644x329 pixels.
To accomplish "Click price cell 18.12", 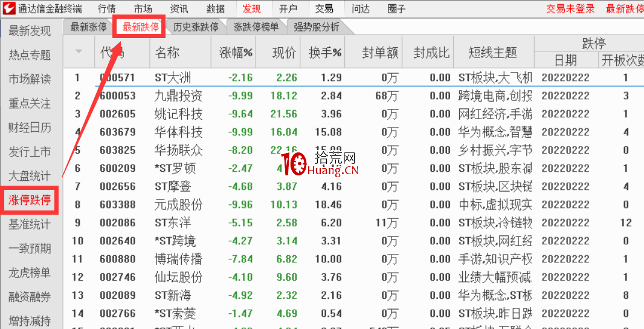I will 284,96.
